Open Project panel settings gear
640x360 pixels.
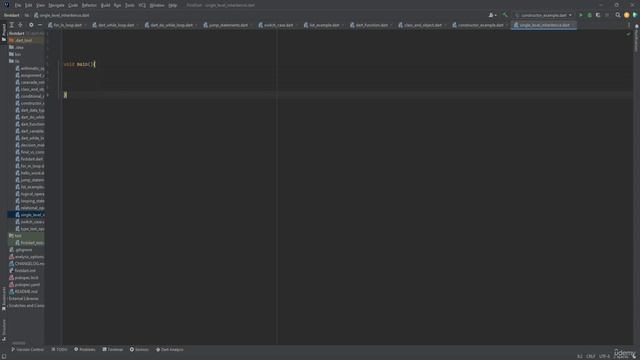[x=31, y=25]
